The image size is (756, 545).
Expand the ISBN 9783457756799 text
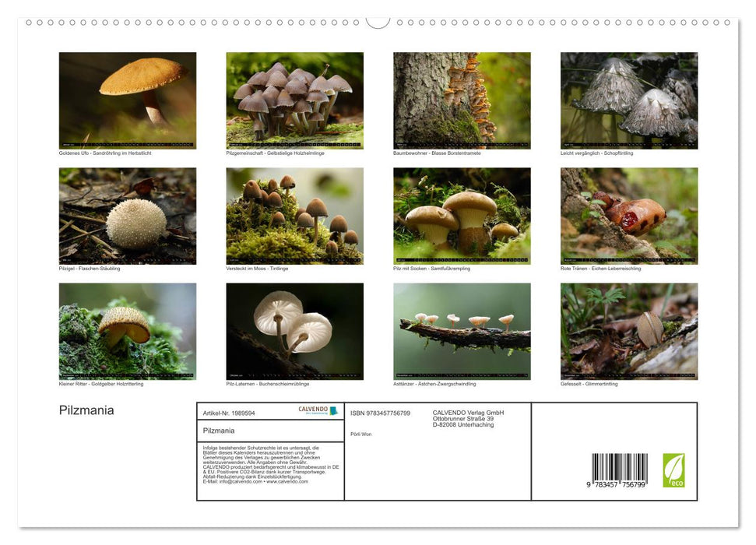[x=379, y=413]
